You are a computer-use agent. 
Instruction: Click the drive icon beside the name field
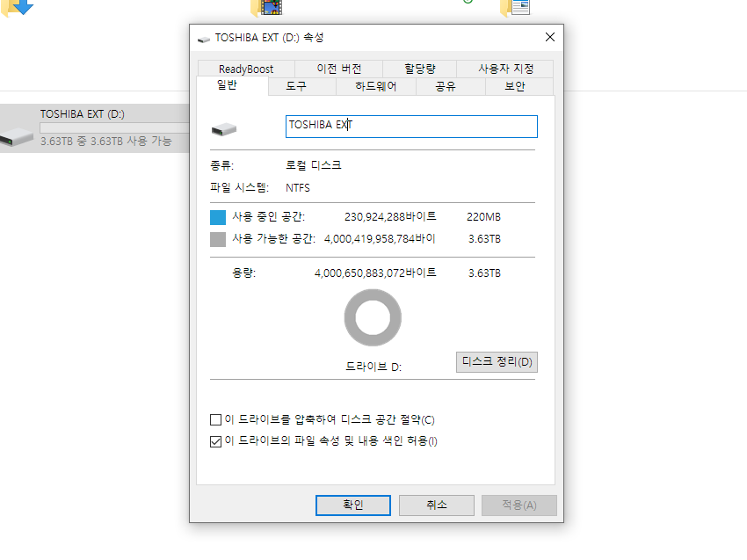click(x=224, y=129)
